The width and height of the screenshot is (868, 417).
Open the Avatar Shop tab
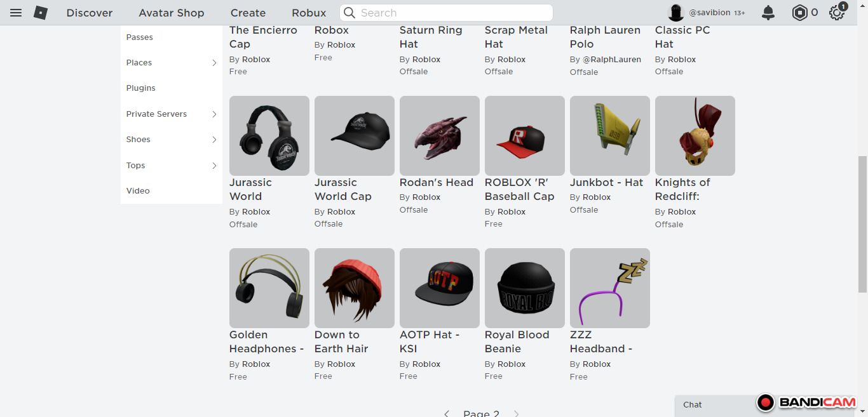[x=172, y=13]
